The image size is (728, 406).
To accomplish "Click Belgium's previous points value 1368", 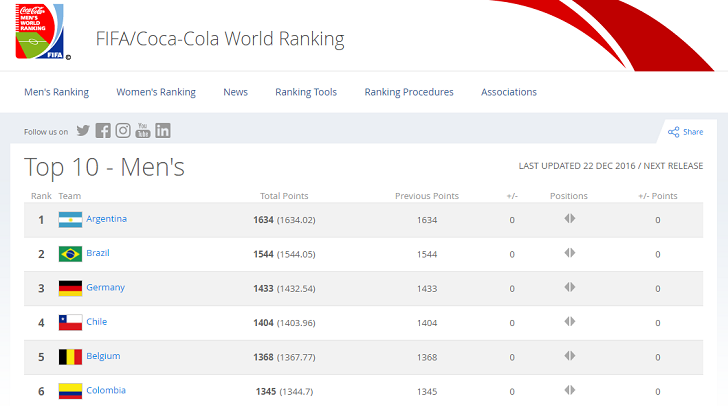I will point(427,358).
